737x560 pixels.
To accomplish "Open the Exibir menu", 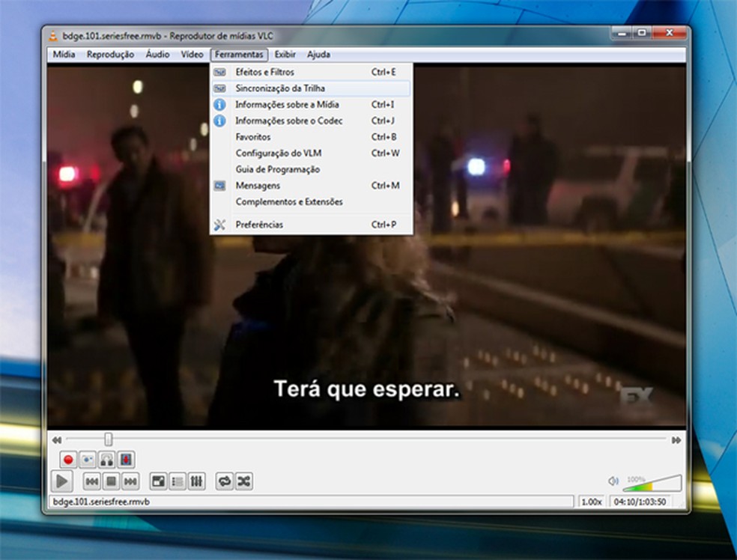I will point(285,55).
